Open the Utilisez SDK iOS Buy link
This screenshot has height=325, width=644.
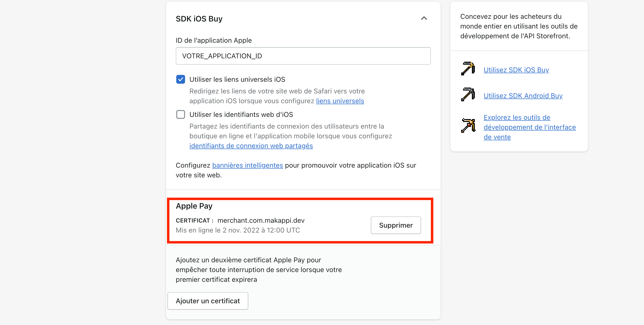[516, 70]
